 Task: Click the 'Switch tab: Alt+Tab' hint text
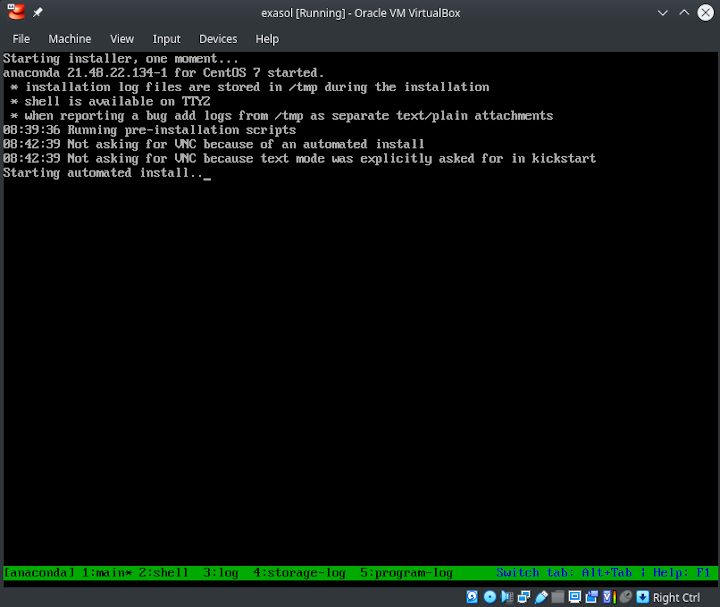[x=564, y=573]
